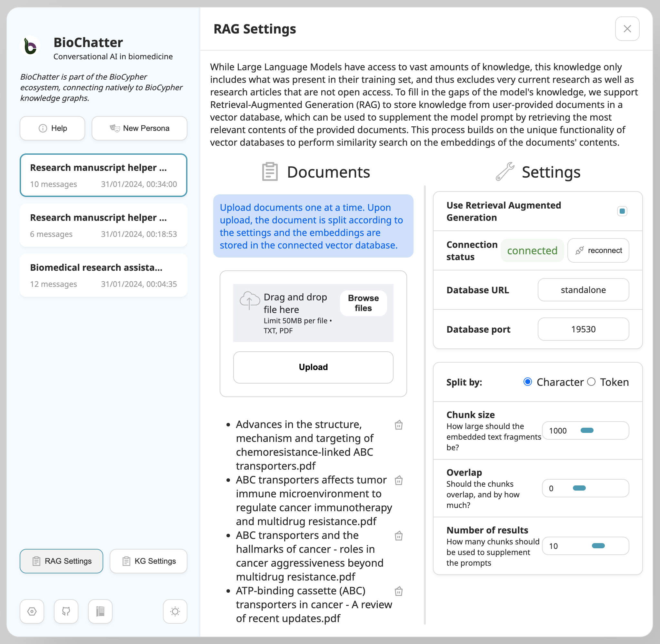Select Character split option

click(527, 382)
